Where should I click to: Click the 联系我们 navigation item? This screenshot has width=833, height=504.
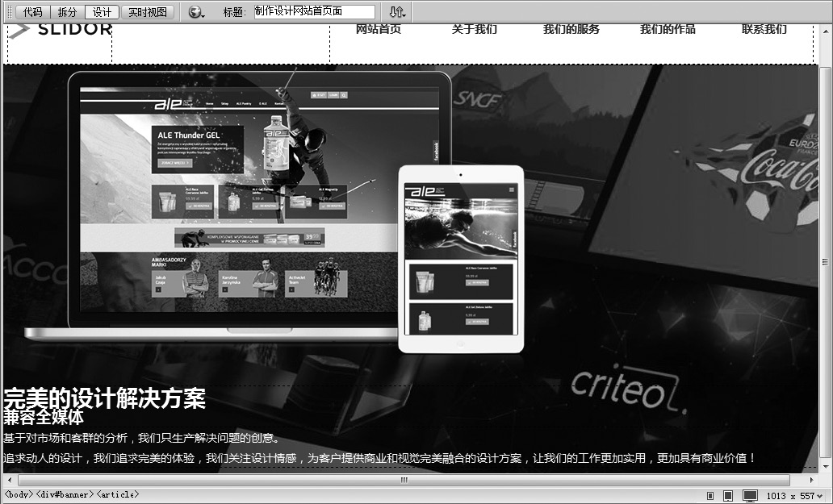coord(764,29)
